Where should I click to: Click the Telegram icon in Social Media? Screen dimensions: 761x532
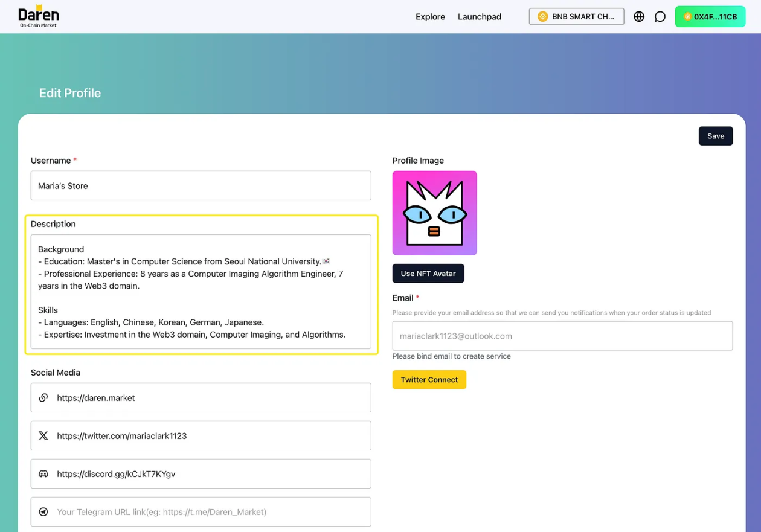click(43, 512)
